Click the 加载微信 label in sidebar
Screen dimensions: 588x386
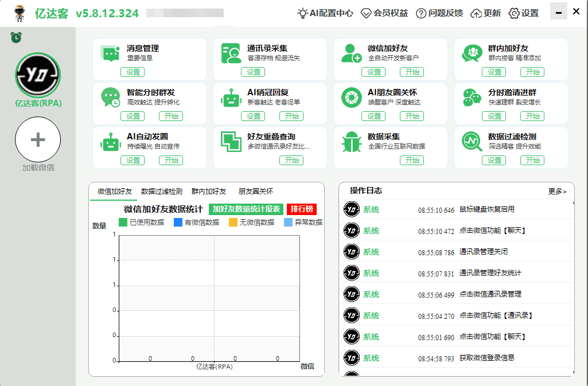point(38,168)
